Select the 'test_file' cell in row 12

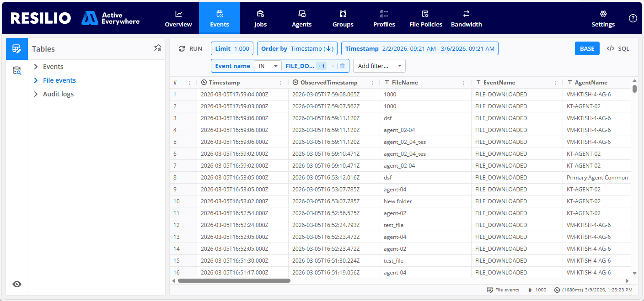[425, 225]
